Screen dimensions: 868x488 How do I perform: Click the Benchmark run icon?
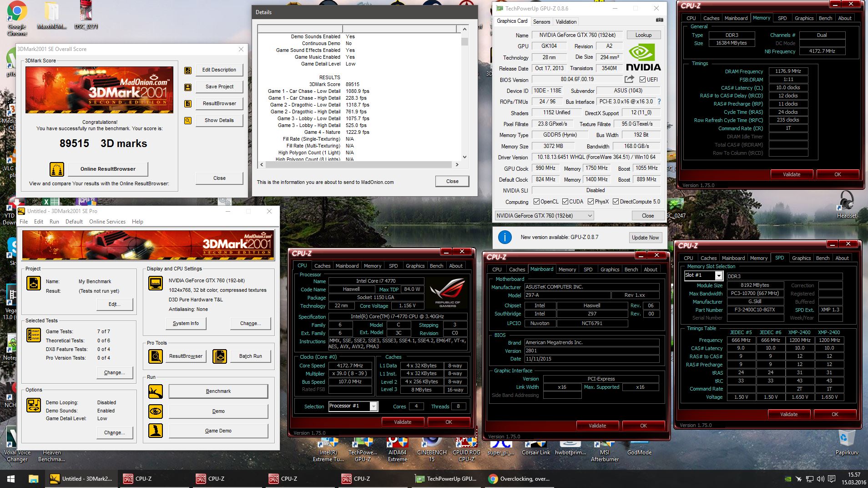(156, 391)
